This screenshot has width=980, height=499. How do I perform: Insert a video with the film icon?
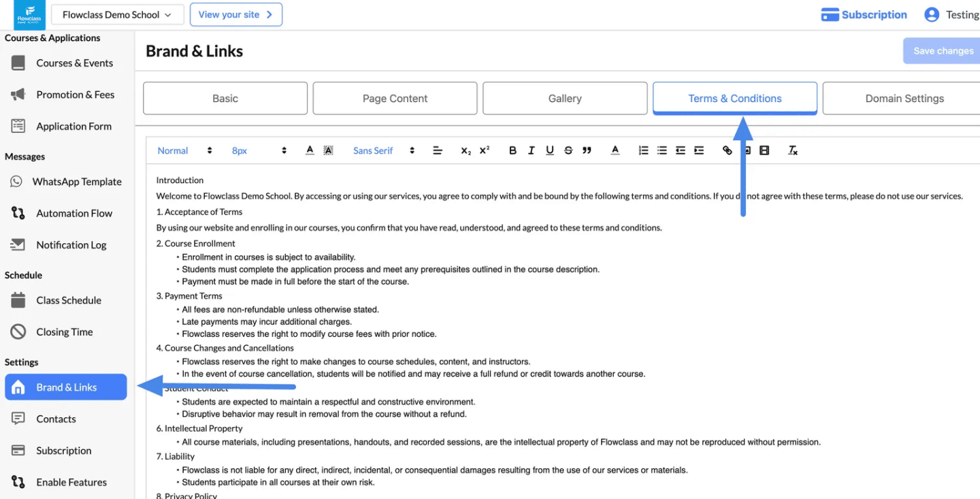(764, 150)
